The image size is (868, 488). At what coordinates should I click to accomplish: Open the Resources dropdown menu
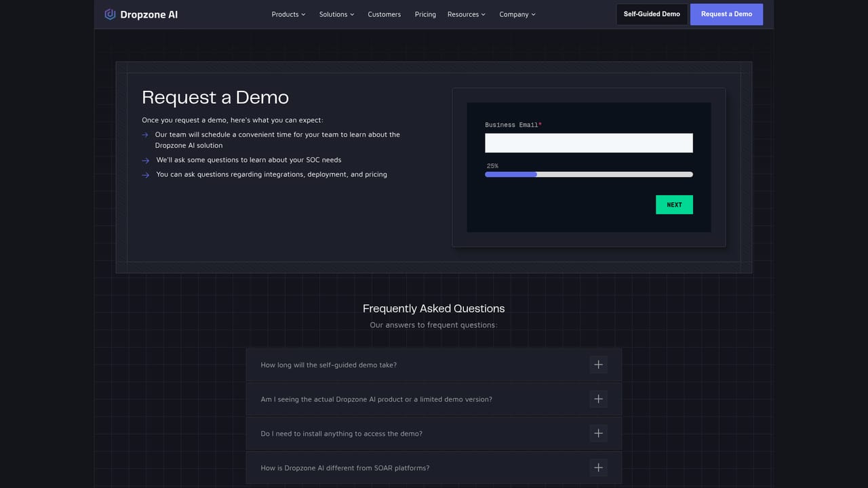tap(467, 14)
